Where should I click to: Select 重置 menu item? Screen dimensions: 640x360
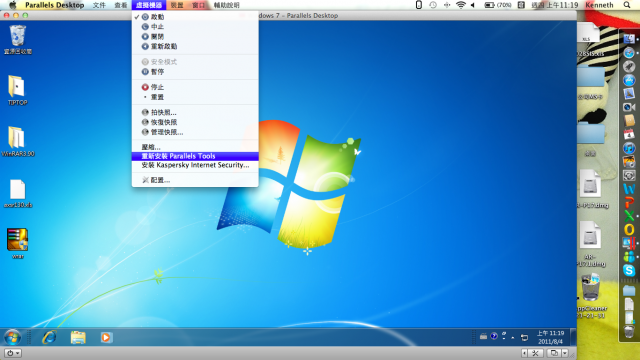pyautogui.click(x=195, y=97)
